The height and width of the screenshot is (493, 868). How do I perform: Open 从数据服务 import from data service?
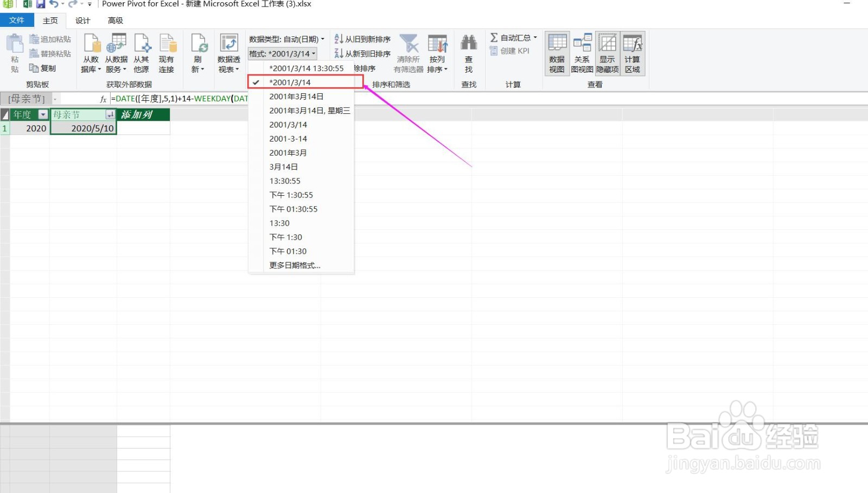pyautogui.click(x=116, y=53)
